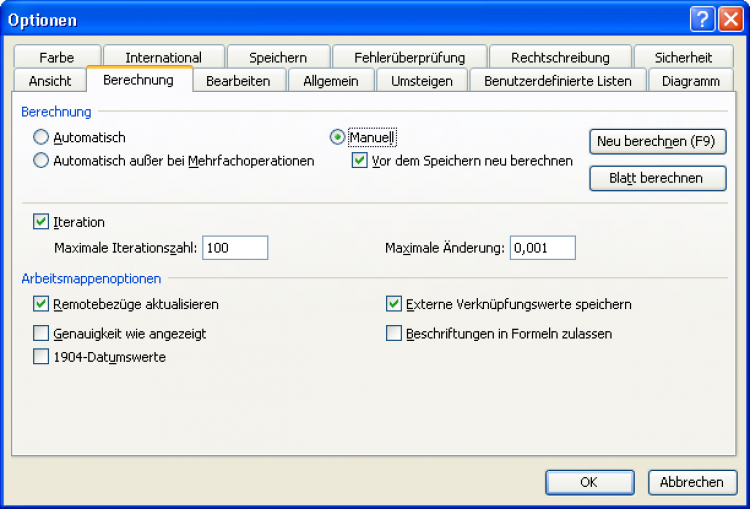
Task: Click in the Maximale Iterationszahl field
Action: click(235, 248)
